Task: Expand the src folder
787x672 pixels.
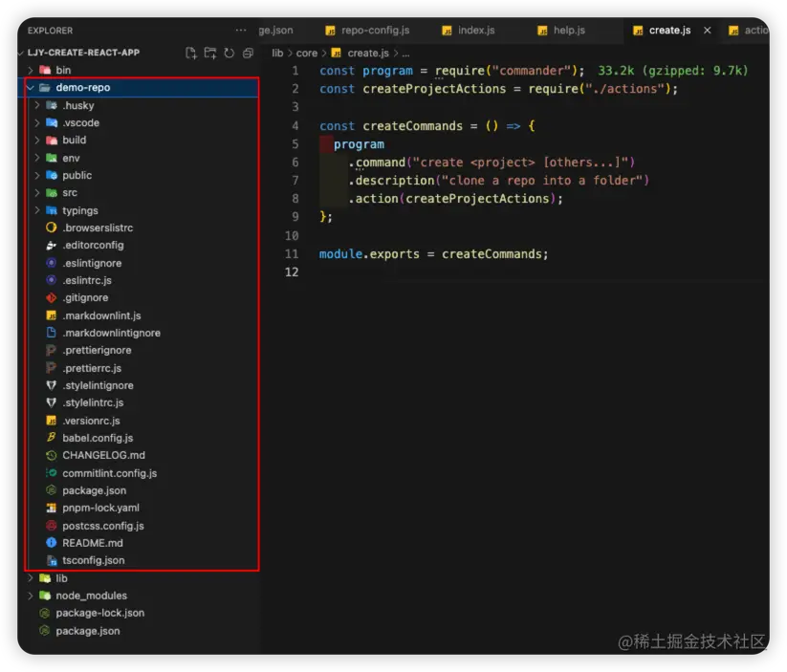Action: pos(37,193)
